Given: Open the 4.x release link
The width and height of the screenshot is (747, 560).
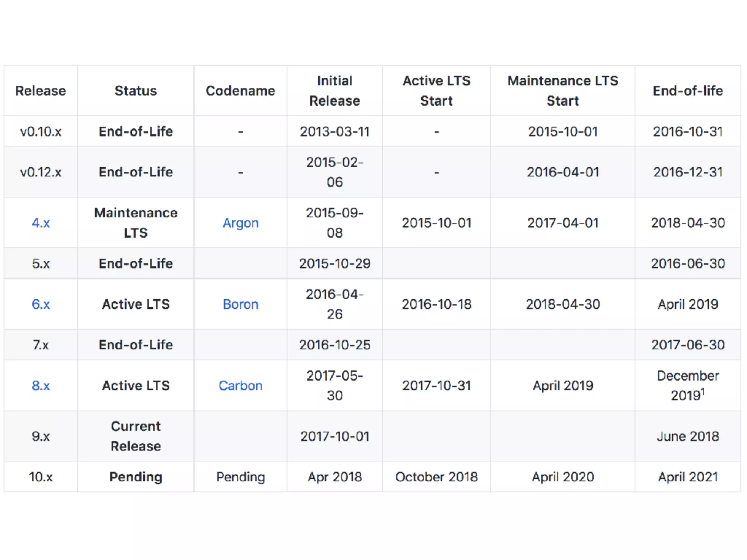Looking at the screenshot, I should coord(40,223).
